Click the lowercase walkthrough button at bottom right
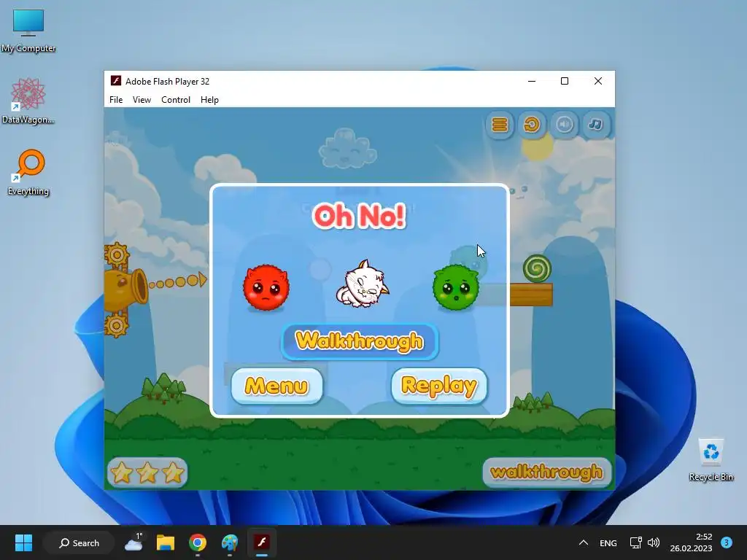The image size is (747, 560). tap(547, 472)
